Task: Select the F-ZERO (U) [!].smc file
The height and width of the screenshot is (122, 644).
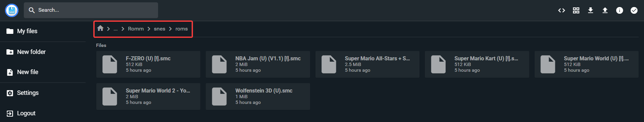Action: 148,64
